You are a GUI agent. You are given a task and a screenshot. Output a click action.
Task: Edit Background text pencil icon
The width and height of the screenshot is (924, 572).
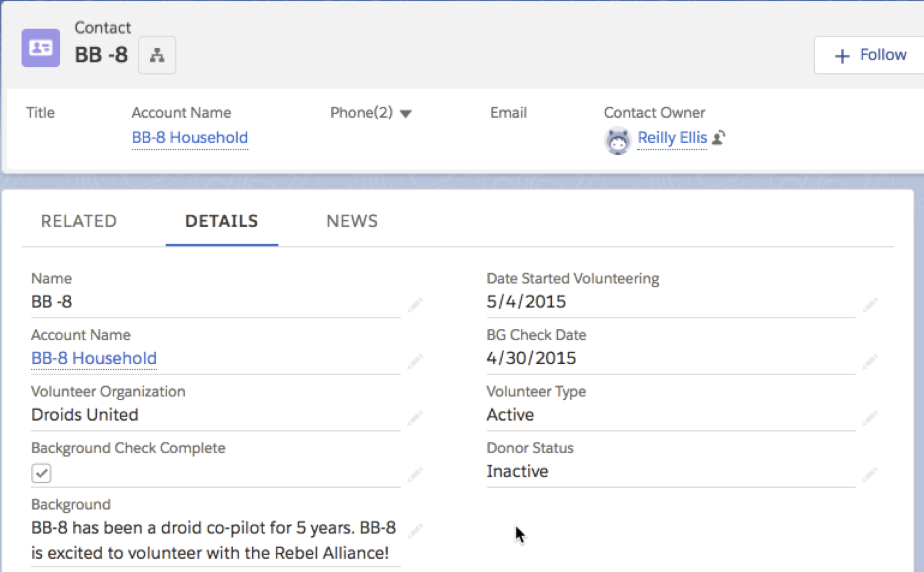[415, 530]
